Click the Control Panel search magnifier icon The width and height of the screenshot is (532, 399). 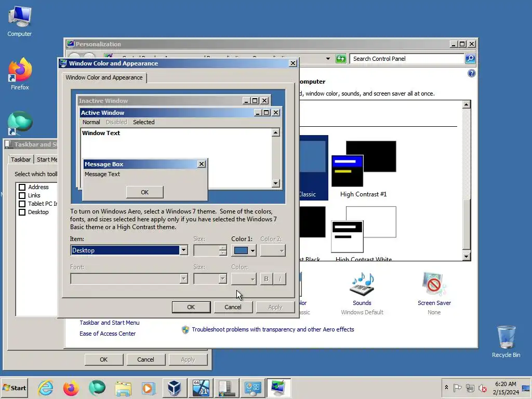point(470,59)
